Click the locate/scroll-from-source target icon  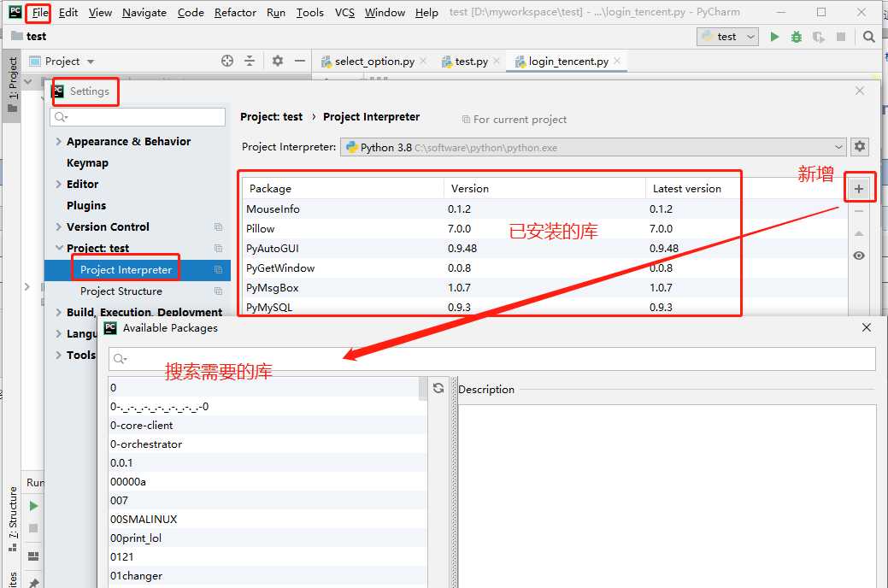coord(227,61)
